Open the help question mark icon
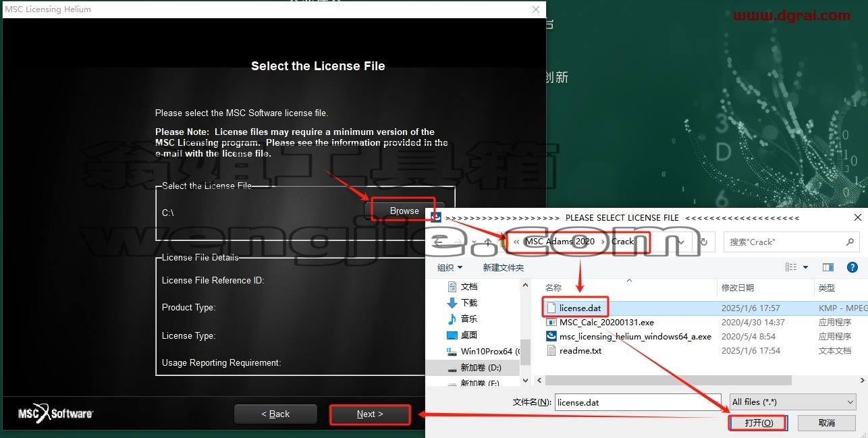Screen dimensions: 868x438 click(852, 267)
